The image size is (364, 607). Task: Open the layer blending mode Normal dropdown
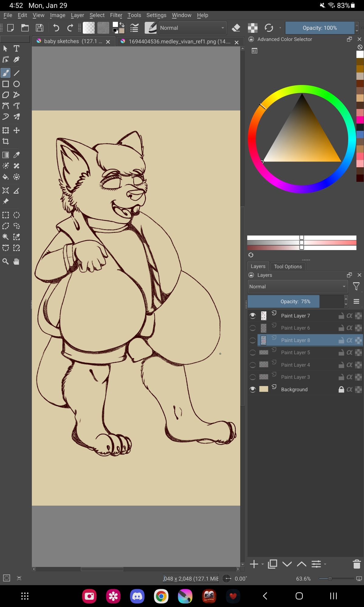[298, 287]
